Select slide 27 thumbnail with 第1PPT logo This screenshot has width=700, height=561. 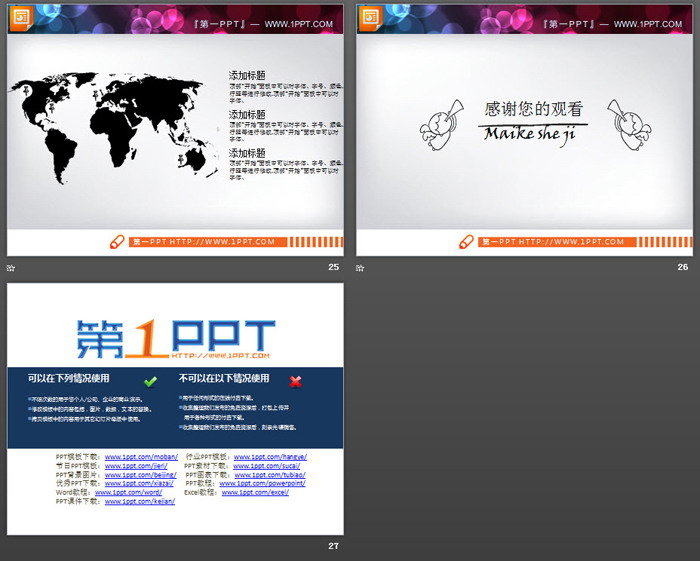point(175,409)
